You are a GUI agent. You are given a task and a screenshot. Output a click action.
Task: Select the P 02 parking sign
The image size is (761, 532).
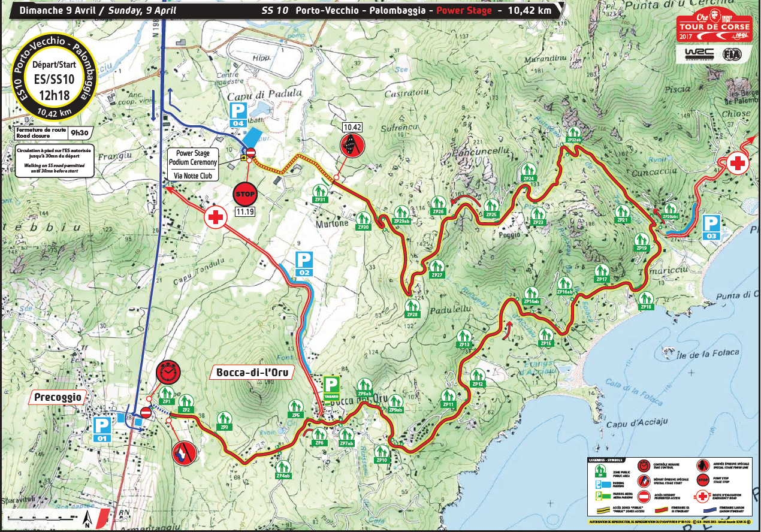[304, 264]
